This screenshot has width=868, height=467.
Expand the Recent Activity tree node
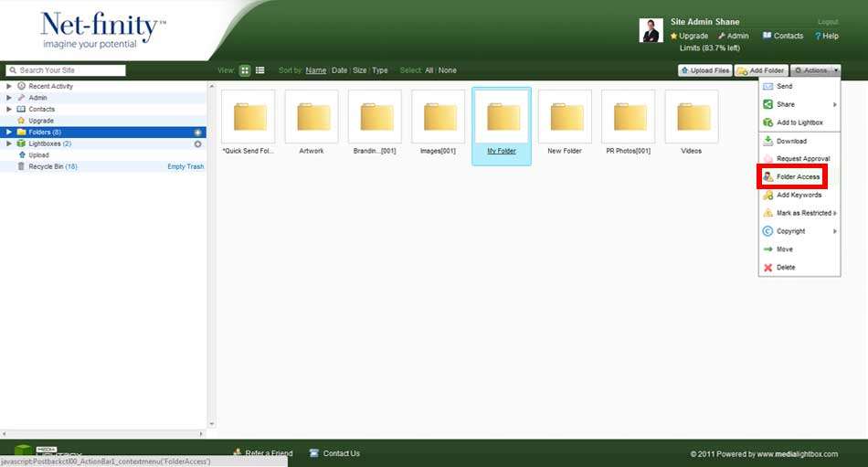click(9, 86)
